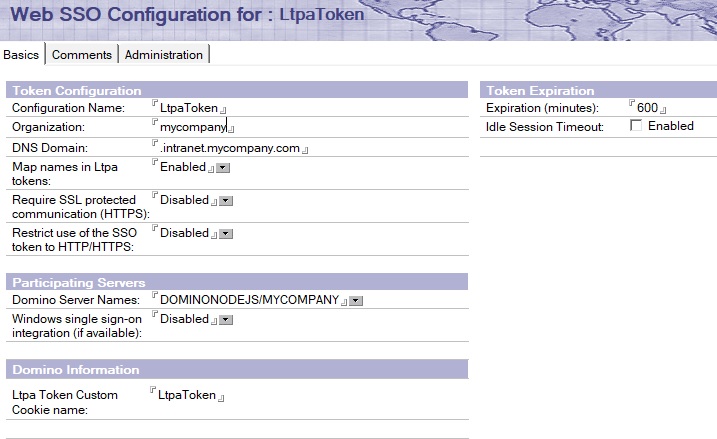Open the Administration tab
The width and height of the screenshot is (717, 439).
164,55
